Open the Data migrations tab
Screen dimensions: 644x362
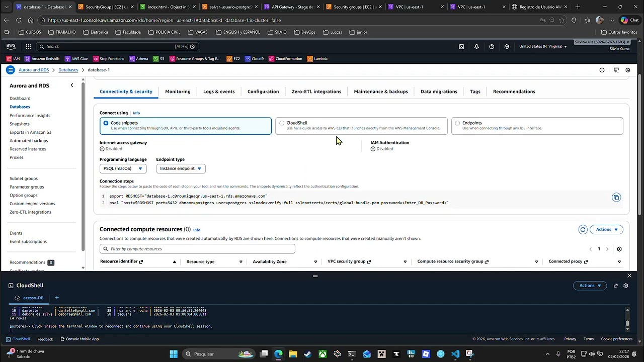(x=439, y=92)
